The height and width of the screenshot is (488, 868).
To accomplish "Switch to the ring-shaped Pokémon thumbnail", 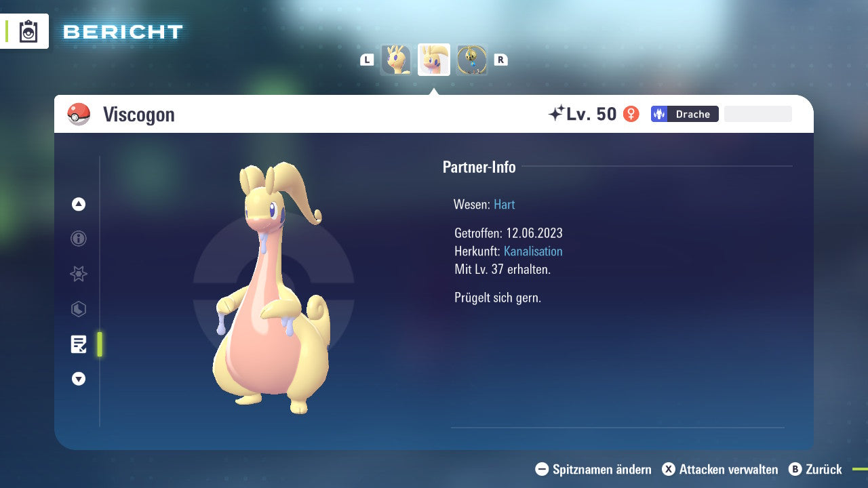I will pos(472,60).
